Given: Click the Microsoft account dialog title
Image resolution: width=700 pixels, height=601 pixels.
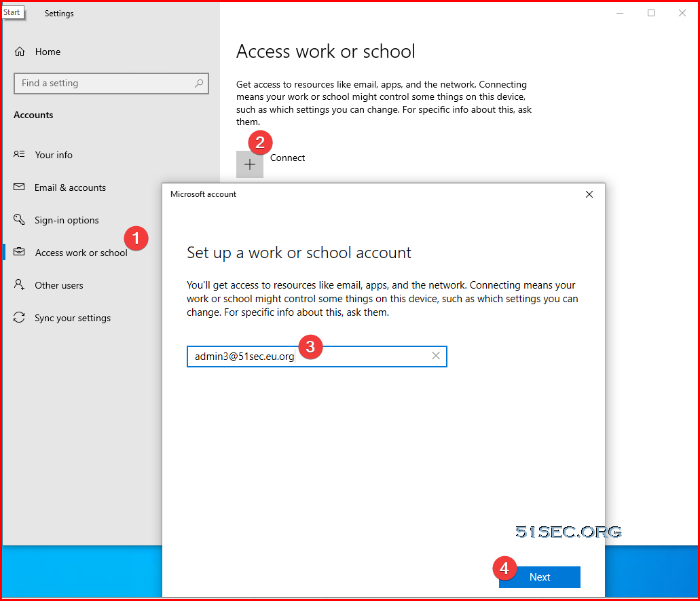Looking at the screenshot, I should click(x=203, y=194).
